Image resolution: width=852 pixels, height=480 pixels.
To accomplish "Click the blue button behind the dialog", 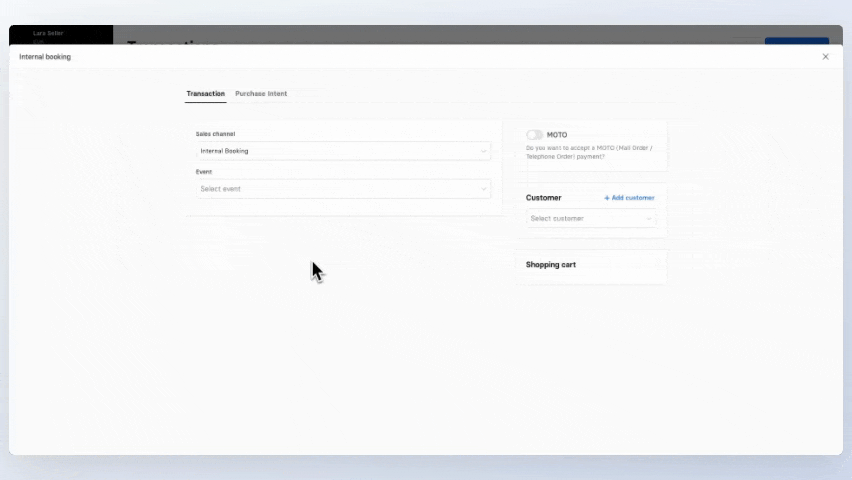I will (x=796, y=40).
